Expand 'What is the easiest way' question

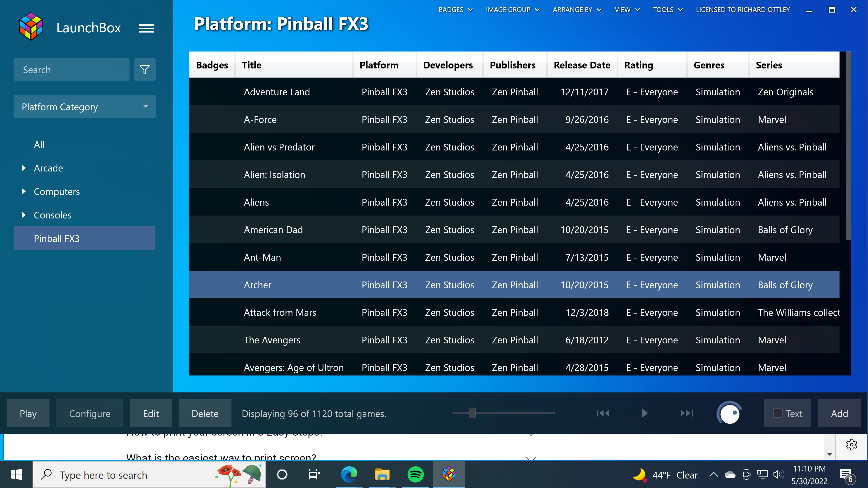pyautogui.click(x=531, y=458)
